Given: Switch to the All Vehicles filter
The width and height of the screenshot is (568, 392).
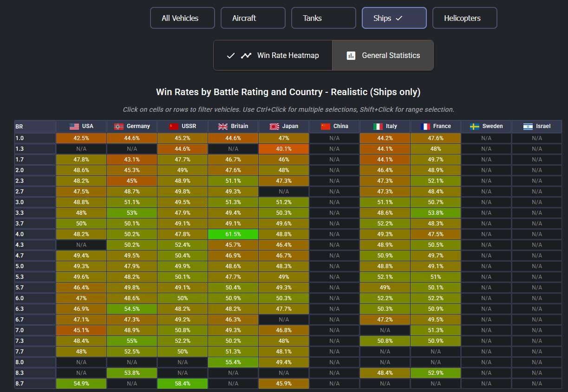Looking at the screenshot, I should (x=183, y=18).
